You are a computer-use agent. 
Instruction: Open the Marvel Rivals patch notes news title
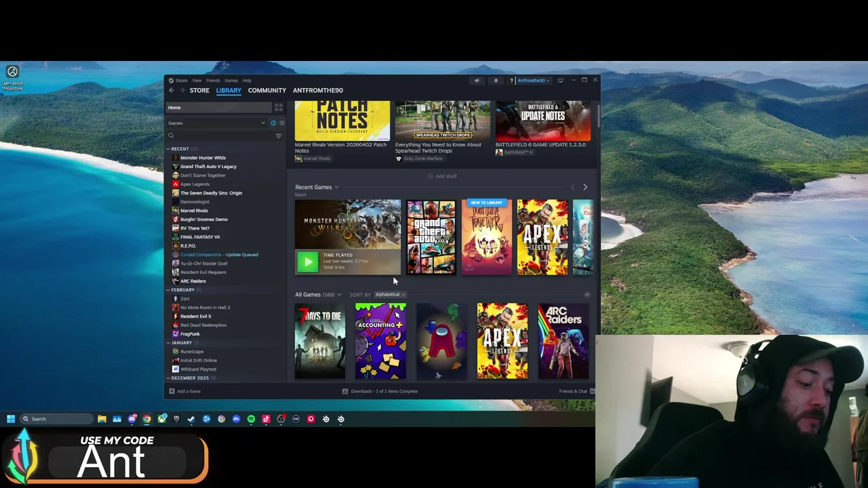[x=340, y=148]
